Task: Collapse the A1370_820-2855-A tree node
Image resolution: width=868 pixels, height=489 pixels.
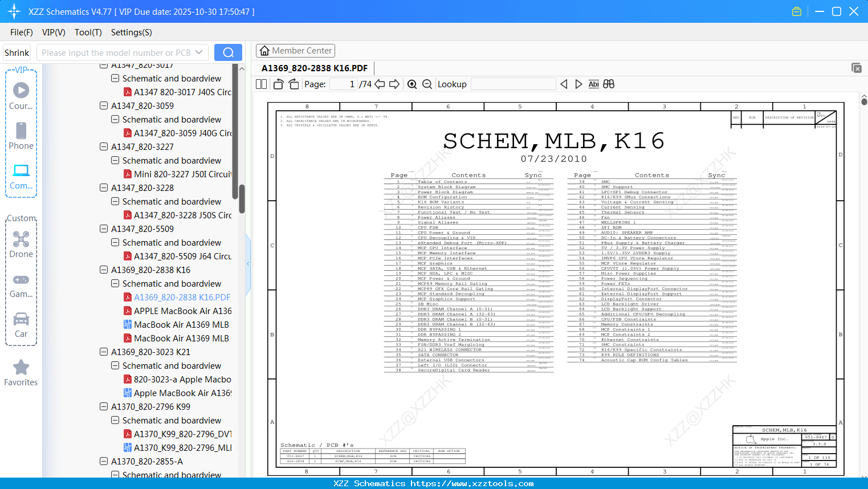Action: click(104, 461)
